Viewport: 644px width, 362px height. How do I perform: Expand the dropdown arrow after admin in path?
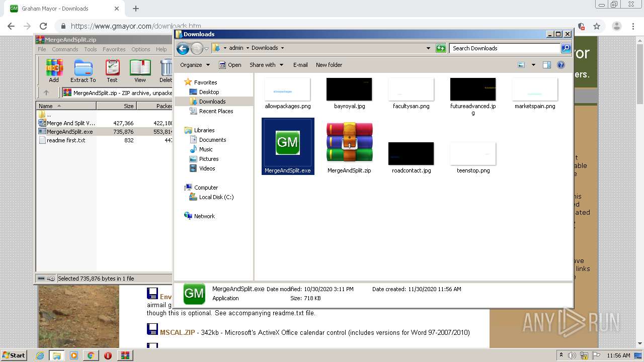tap(248, 48)
